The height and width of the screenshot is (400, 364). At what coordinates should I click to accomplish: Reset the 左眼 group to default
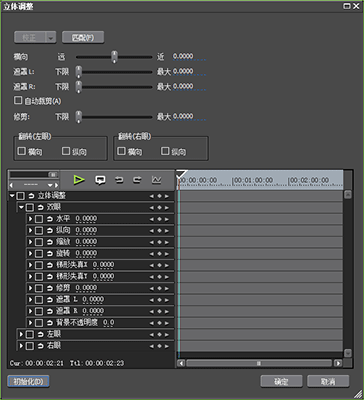[x=41, y=334]
